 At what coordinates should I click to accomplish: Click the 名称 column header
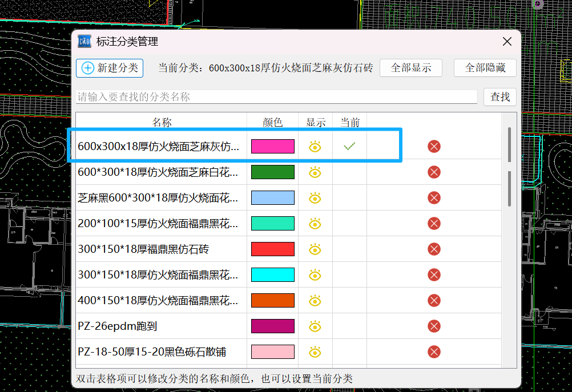162,123
